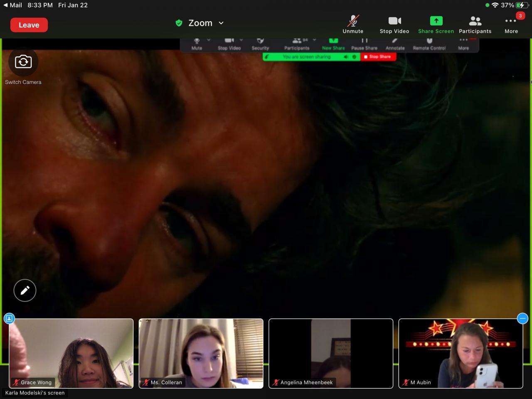This screenshot has height=399, width=532.
Task: Return to the Mail app
Action: 13,5
